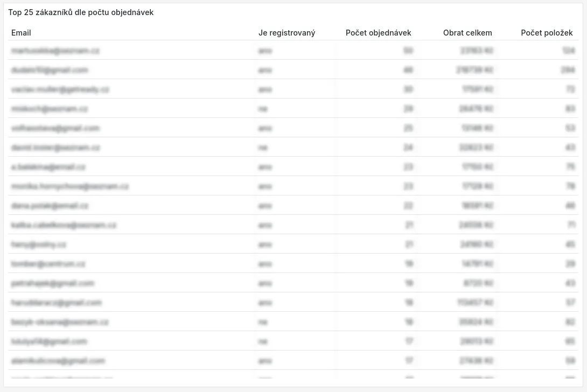Sort table by the Email column header
The image size is (587, 392).
pos(21,33)
